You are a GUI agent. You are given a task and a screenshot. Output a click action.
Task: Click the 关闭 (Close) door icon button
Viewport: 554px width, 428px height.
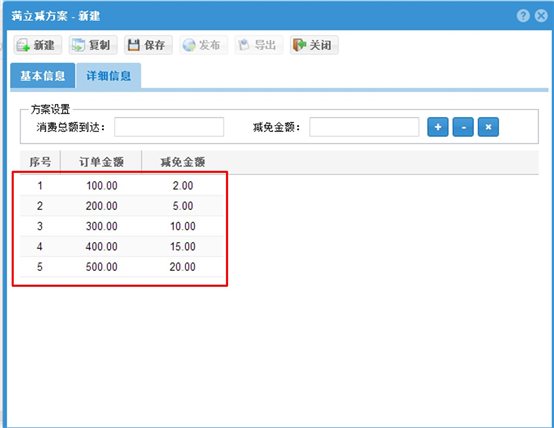coord(314,45)
